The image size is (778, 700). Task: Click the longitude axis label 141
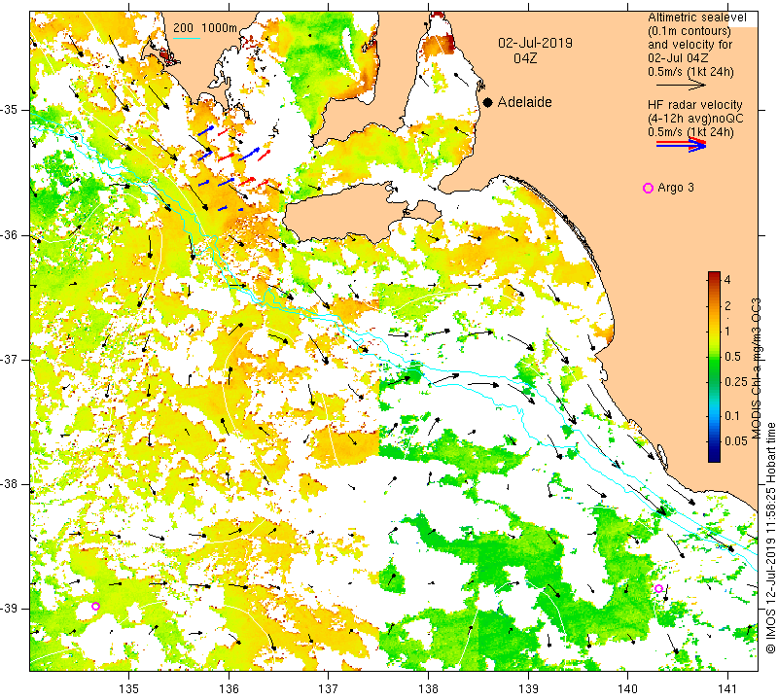pos(727,689)
